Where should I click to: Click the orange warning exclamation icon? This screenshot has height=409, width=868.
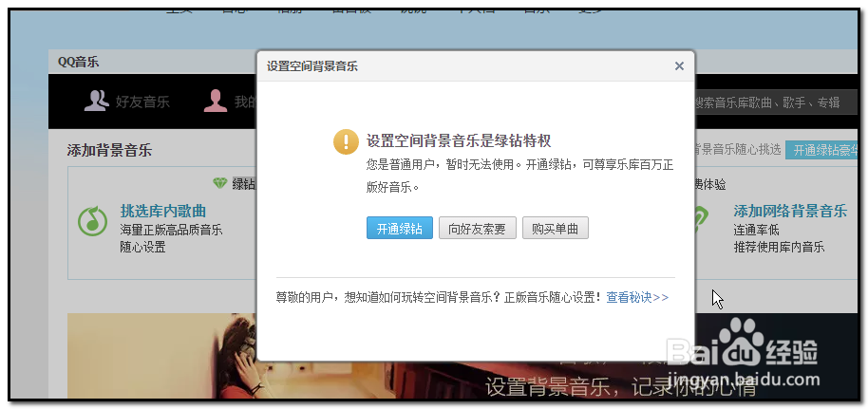(346, 141)
